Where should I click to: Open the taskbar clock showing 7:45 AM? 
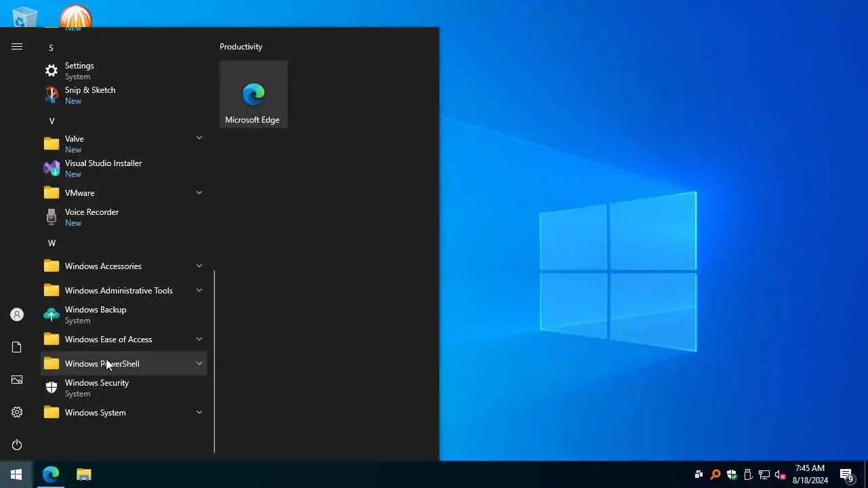pyautogui.click(x=810, y=474)
